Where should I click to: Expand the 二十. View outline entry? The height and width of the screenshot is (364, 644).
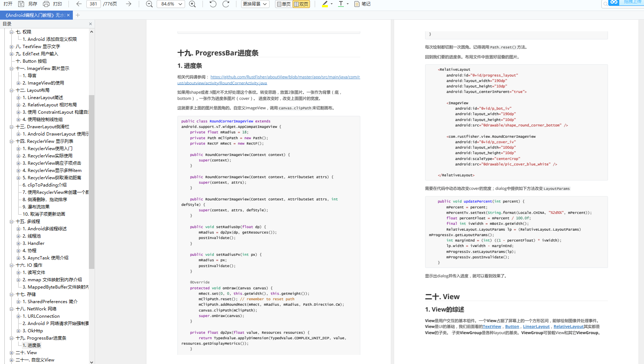pos(12,353)
